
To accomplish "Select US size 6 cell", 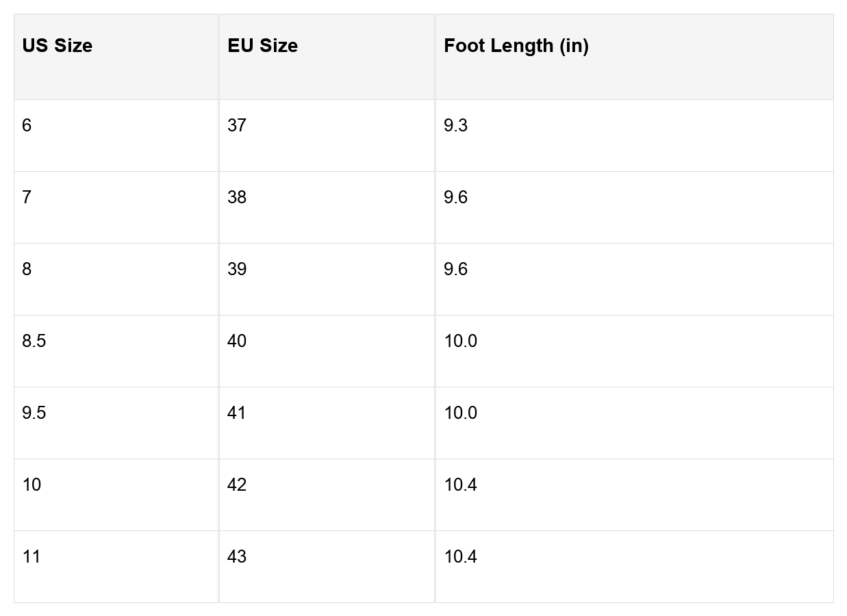I will 27,125.
